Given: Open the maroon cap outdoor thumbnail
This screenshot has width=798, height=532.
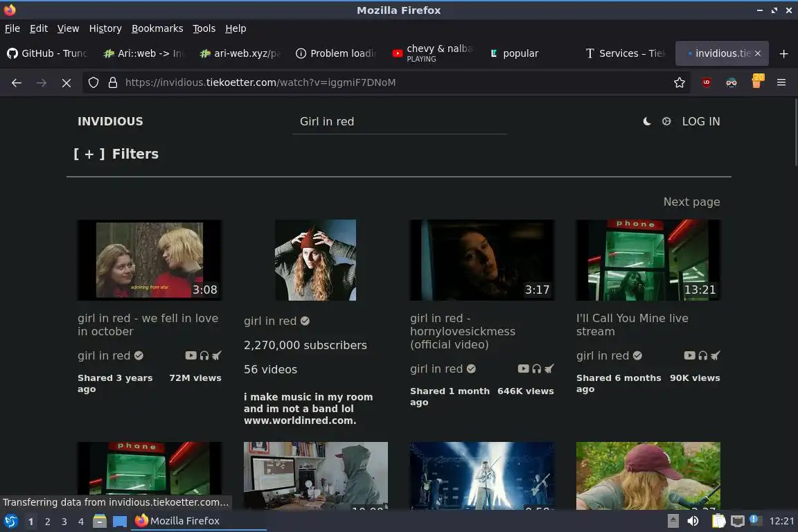Looking at the screenshot, I should [x=648, y=475].
